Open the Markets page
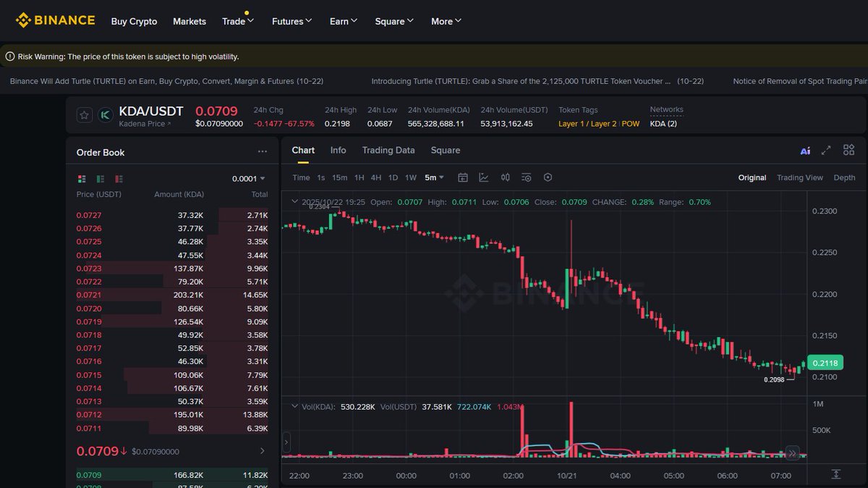868x488 pixels. [x=190, y=21]
